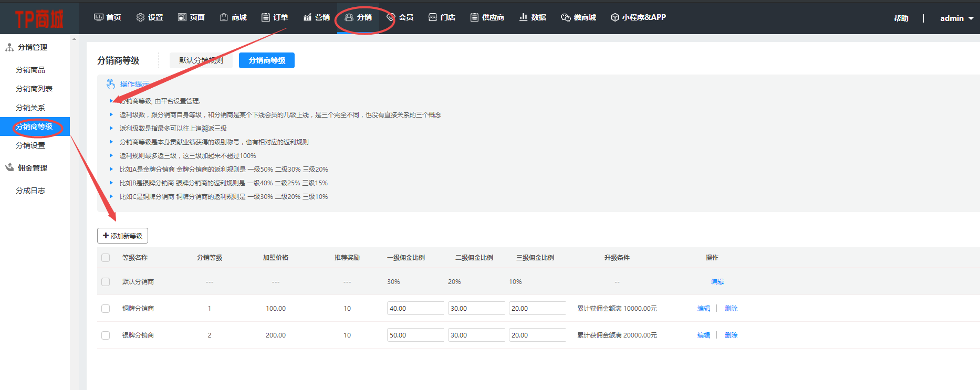Open 分销关系 in sidebar

[30, 108]
